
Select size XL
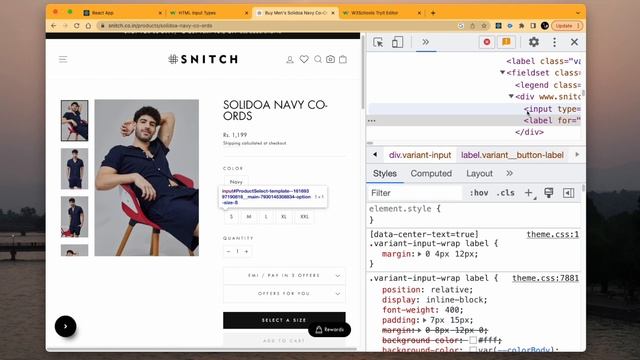coord(284,217)
